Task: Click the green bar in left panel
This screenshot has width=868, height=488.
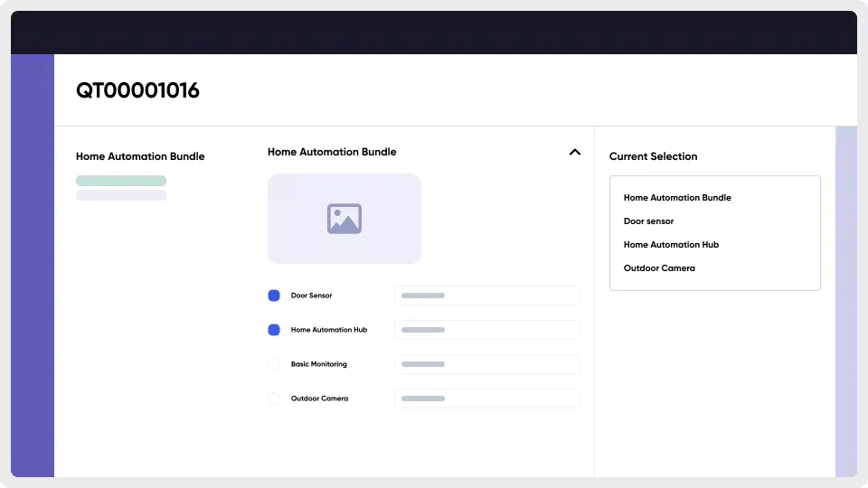Action: tap(121, 181)
